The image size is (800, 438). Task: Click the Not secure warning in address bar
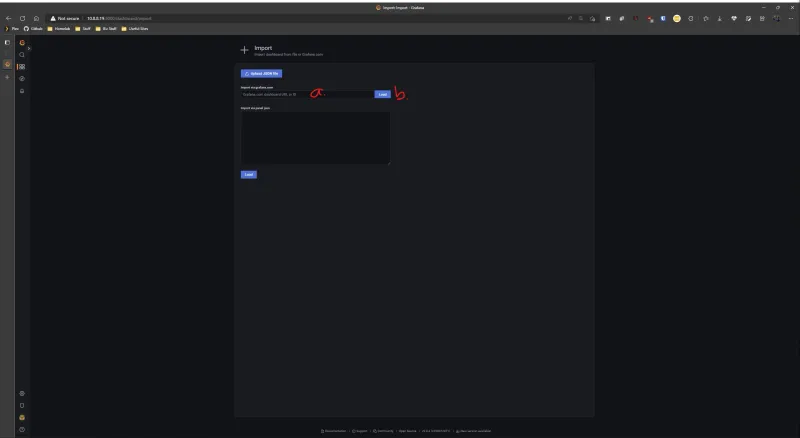(x=64, y=18)
